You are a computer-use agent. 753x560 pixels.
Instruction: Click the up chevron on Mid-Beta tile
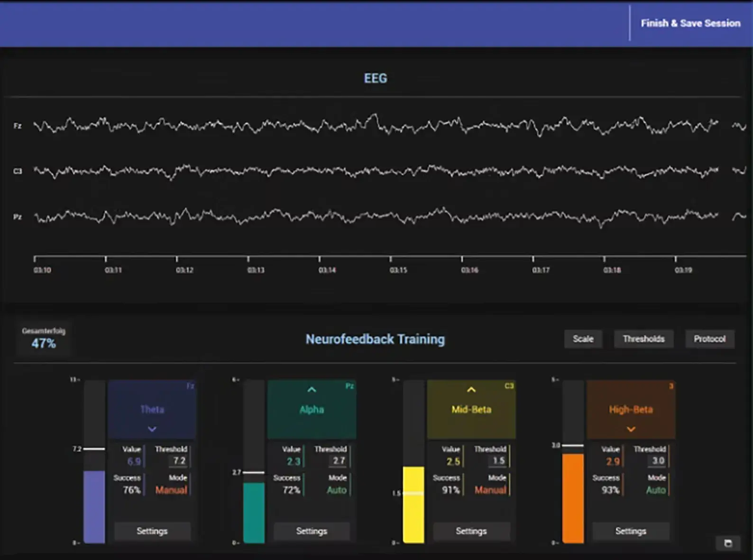pyautogui.click(x=471, y=390)
